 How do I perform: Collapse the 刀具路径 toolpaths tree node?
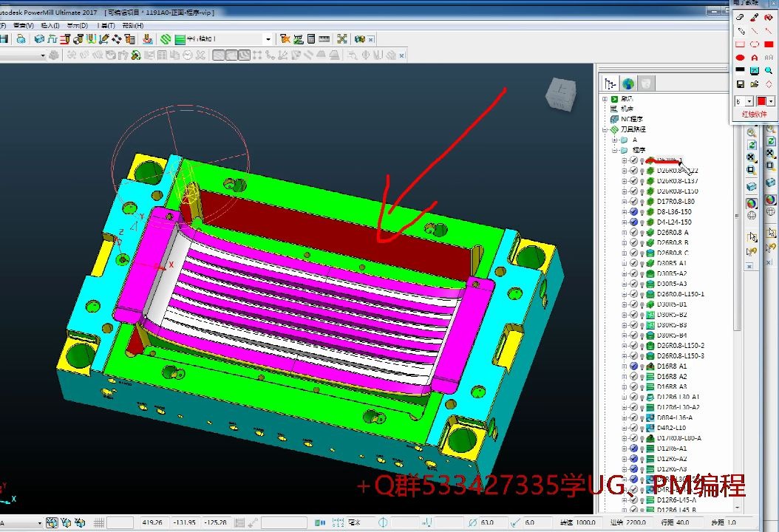(x=605, y=129)
